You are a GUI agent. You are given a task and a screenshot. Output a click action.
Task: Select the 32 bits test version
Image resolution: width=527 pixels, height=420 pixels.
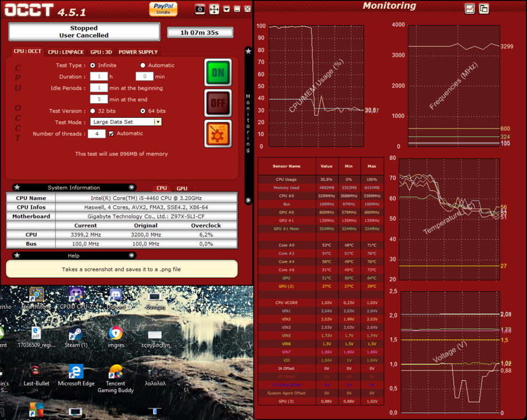[93, 111]
